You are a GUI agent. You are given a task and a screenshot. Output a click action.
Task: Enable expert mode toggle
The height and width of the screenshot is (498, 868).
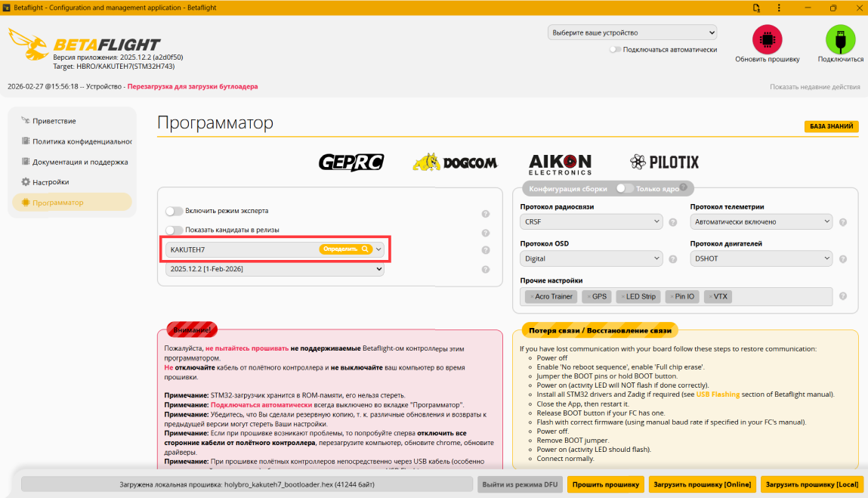pos(174,211)
